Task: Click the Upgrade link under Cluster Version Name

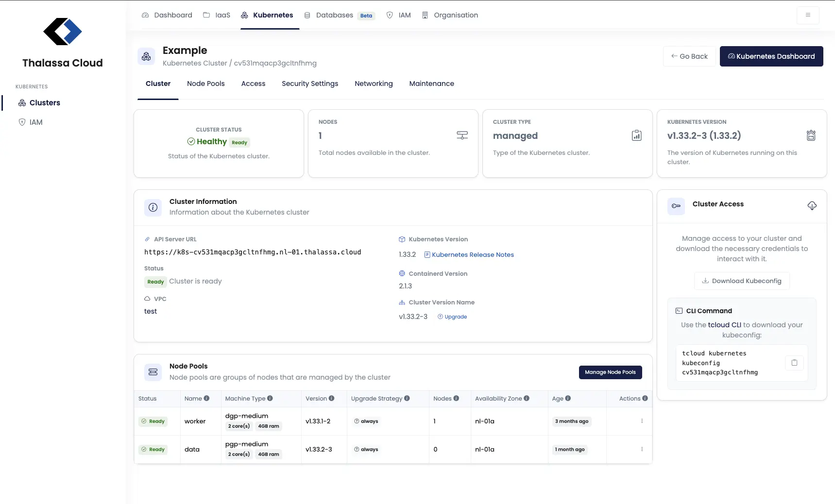Action: (453, 317)
